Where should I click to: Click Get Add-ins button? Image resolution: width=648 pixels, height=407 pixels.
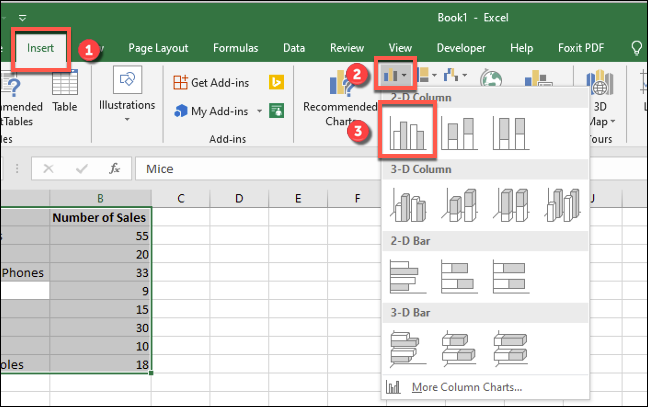[214, 83]
